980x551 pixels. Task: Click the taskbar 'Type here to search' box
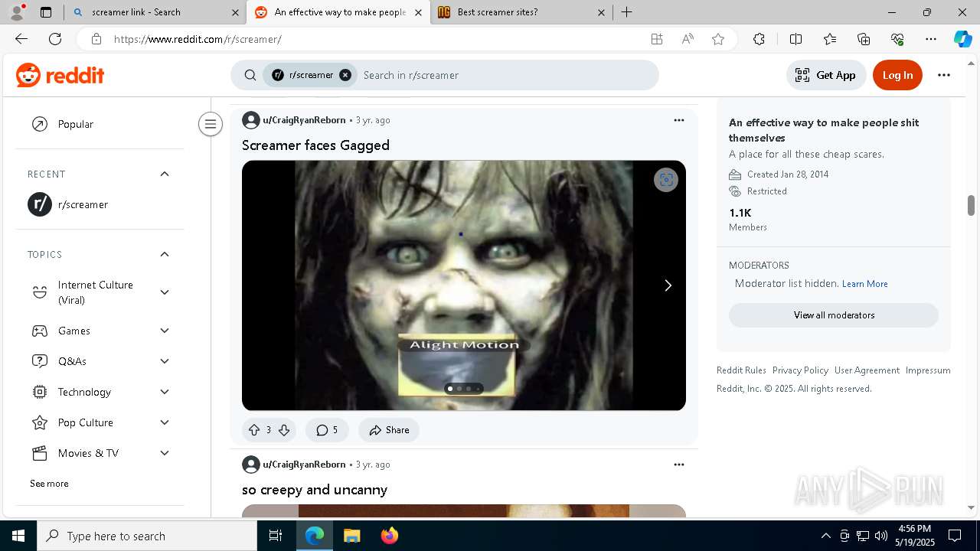[x=147, y=536]
